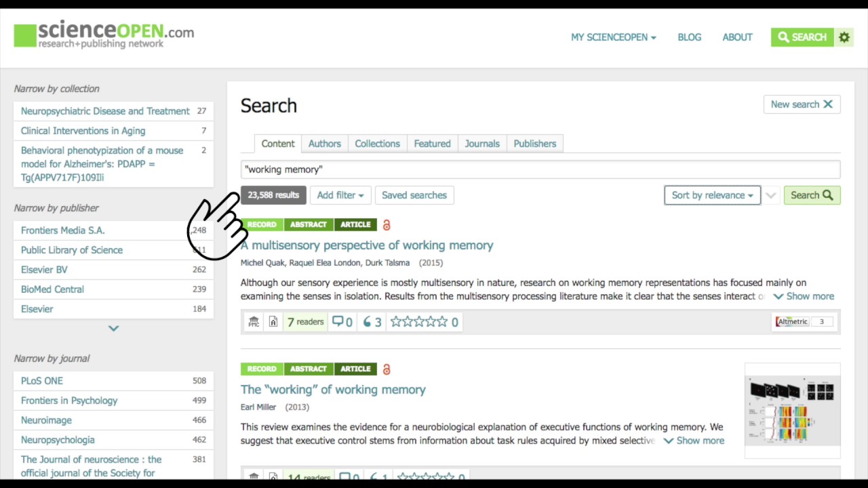Image resolution: width=868 pixels, height=488 pixels.
Task: Click the small chevron next to sort dropdown
Action: [x=770, y=196]
